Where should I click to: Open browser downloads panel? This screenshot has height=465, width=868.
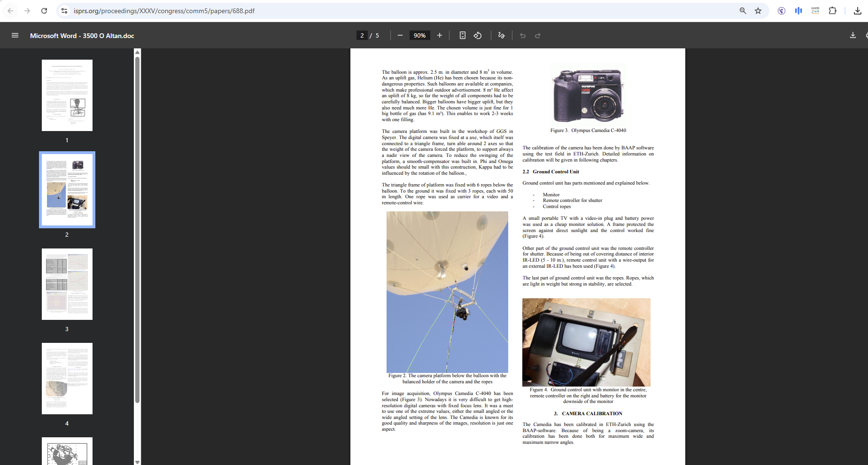click(x=857, y=11)
